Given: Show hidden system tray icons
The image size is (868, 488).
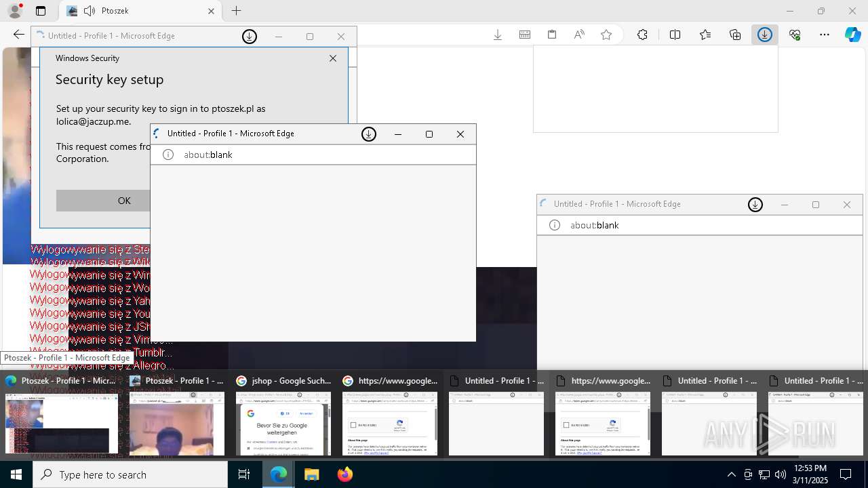Looking at the screenshot, I should 731,474.
